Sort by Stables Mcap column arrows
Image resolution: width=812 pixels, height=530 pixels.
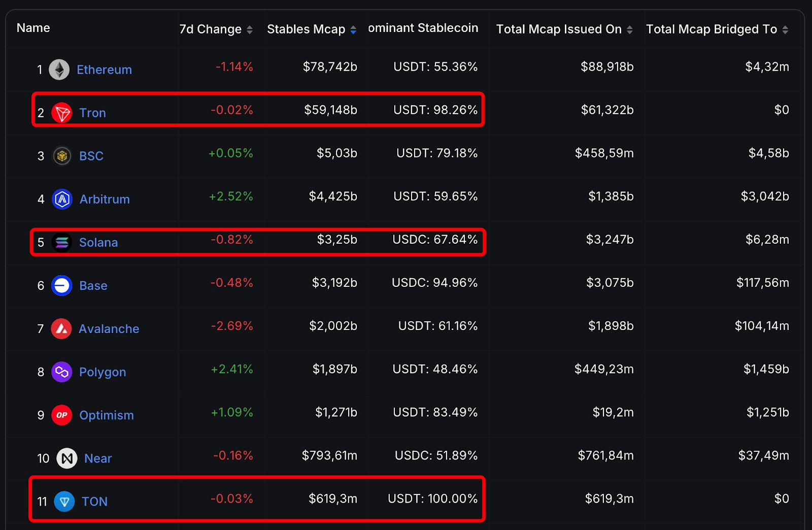click(353, 30)
